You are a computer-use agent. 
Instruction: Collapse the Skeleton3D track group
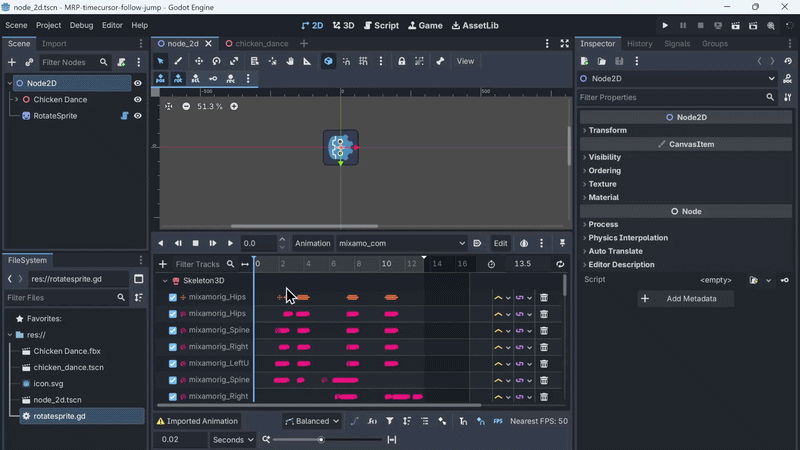(165, 281)
